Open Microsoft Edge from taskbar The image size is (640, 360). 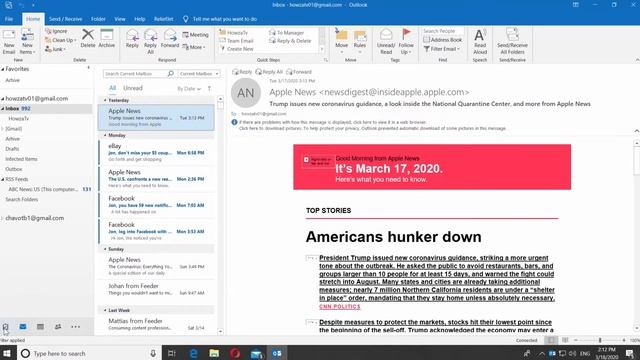pyautogui.click(x=193, y=353)
